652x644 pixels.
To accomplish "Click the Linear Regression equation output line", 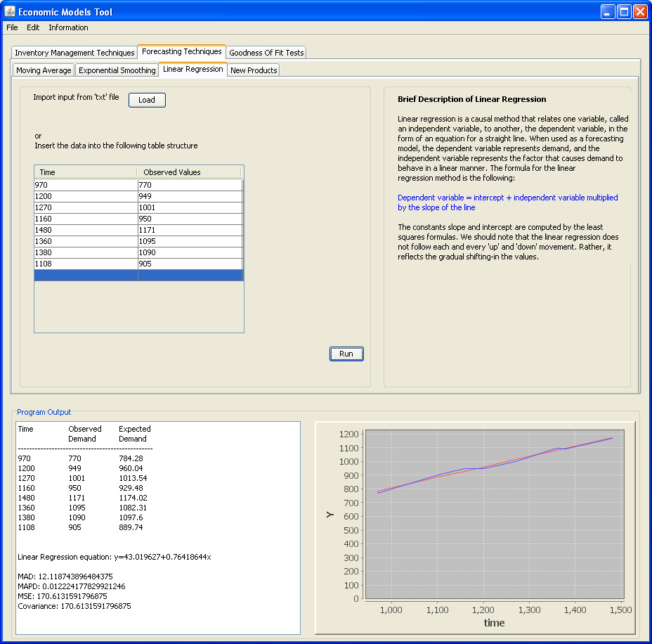I will [x=115, y=557].
